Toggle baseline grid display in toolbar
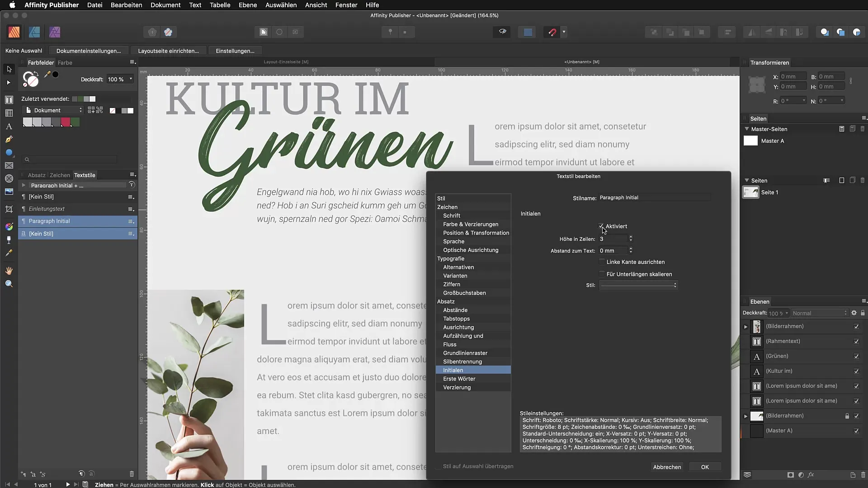868x488 pixels. [x=528, y=32]
